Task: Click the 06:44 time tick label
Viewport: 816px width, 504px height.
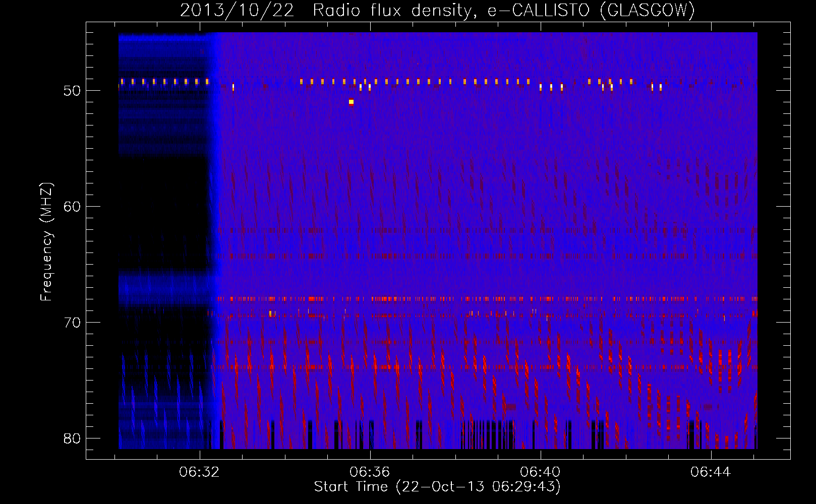Action: click(711, 472)
